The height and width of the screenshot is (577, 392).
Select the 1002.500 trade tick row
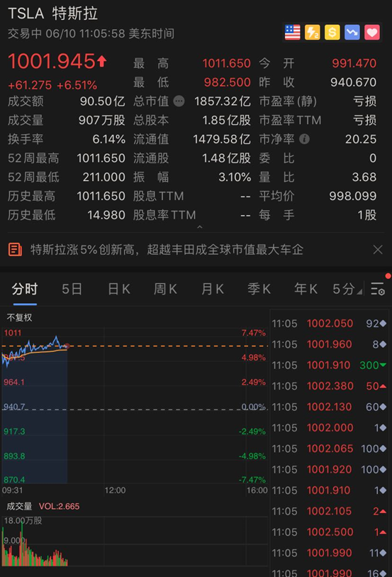(329, 532)
